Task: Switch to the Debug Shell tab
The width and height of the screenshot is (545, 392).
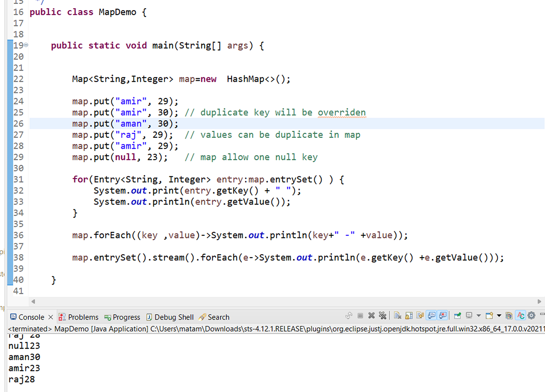Action: [174, 317]
